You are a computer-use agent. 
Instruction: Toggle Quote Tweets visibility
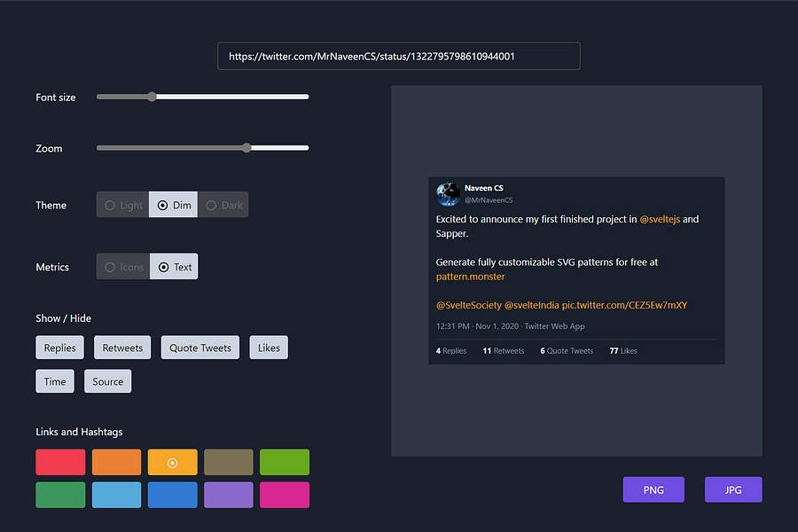click(x=200, y=348)
